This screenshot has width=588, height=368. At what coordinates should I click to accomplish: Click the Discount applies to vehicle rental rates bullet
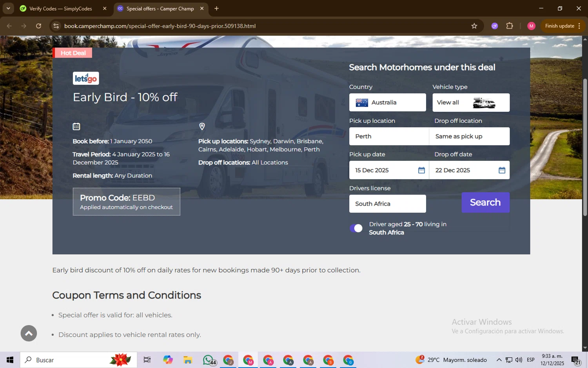tap(130, 335)
